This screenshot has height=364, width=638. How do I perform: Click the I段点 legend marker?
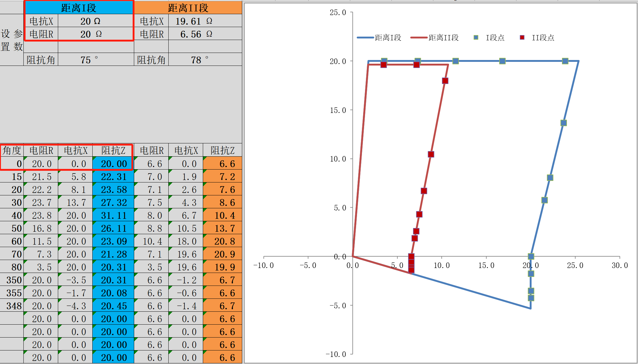click(x=476, y=38)
